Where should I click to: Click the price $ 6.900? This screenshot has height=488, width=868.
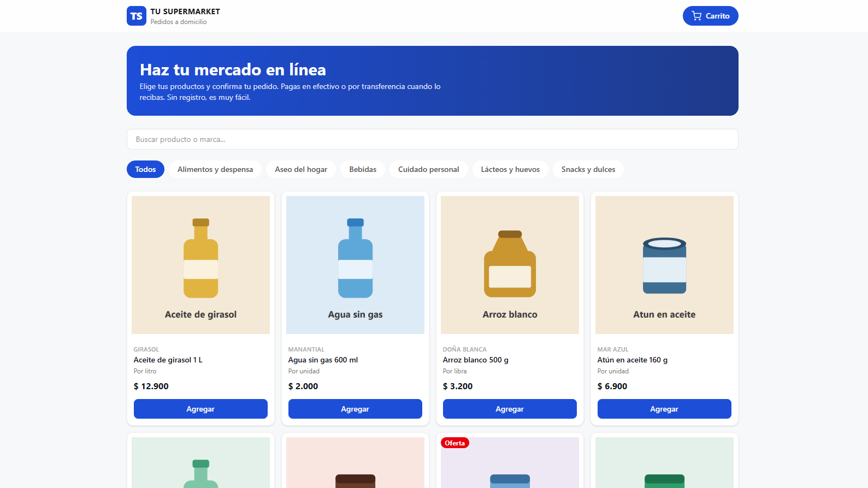point(612,386)
